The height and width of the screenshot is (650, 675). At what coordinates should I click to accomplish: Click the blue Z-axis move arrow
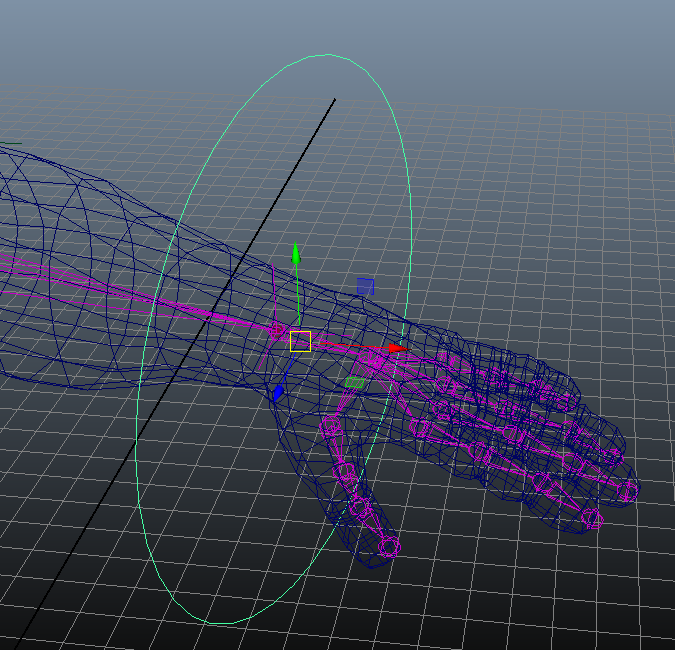(x=279, y=393)
